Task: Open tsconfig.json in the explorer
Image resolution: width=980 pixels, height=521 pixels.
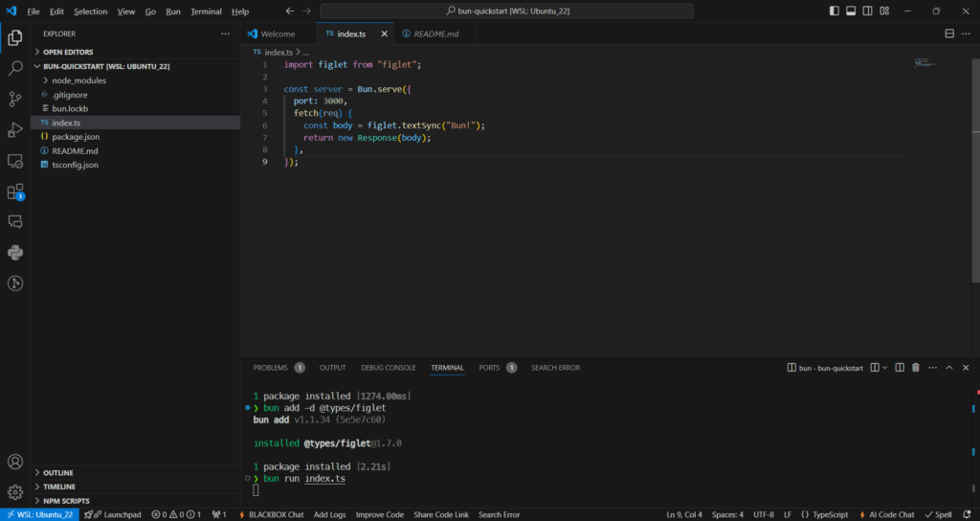Action: [x=135, y=165]
